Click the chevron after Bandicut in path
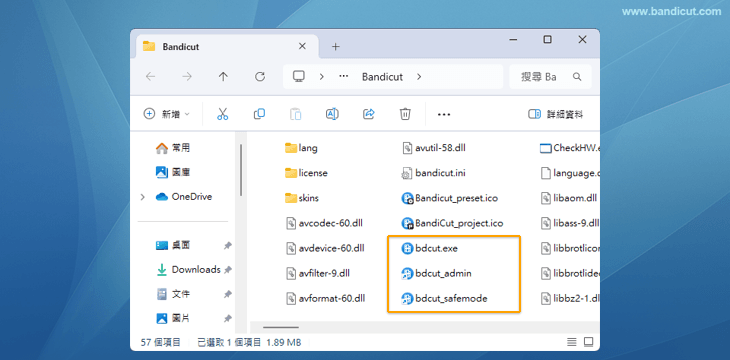 pos(419,77)
